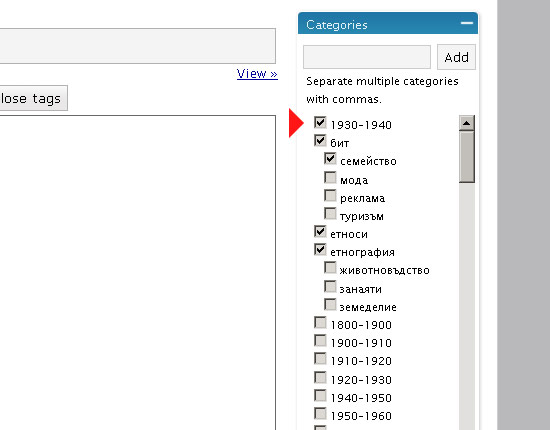Click the Add category button
The width and height of the screenshot is (550, 430).
(456, 57)
